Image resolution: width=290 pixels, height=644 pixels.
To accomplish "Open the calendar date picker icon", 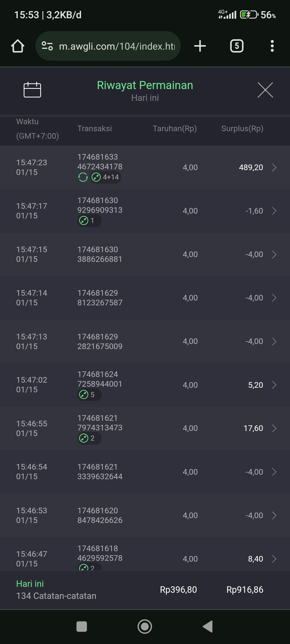I will [32, 90].
